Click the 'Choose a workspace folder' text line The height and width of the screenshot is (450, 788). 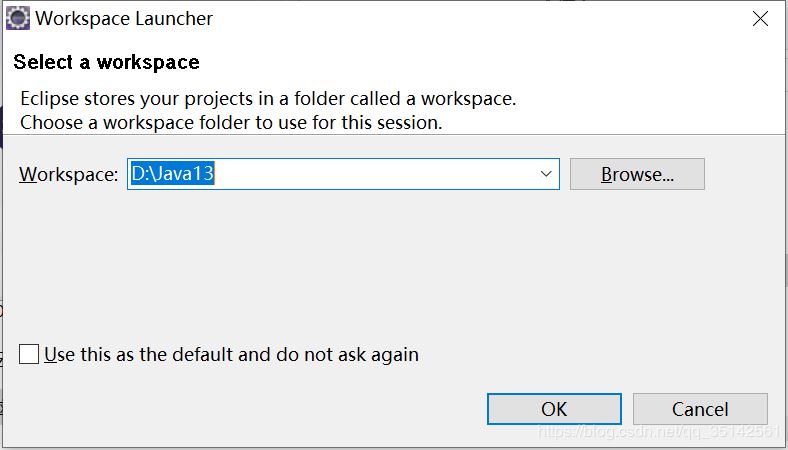231,124
